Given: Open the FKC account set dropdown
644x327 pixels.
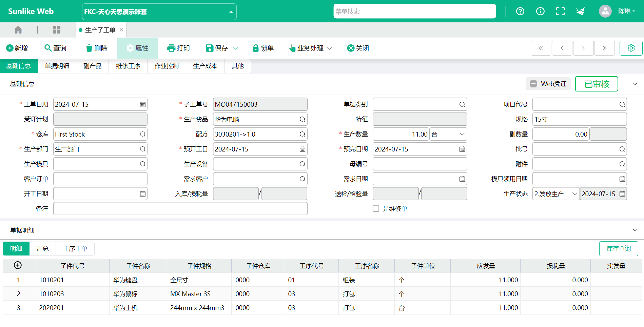Looking at the screenshot, I should [x=159, y=12].
